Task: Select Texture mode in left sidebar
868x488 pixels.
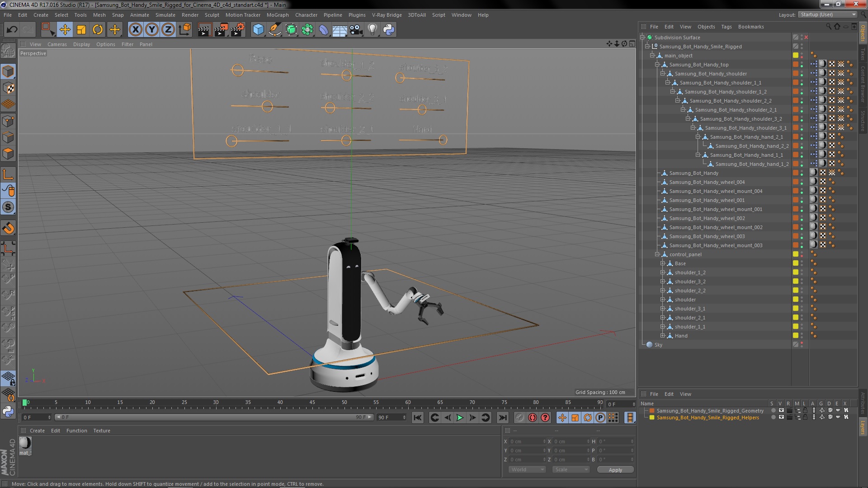Action: [x=8, y=88]
